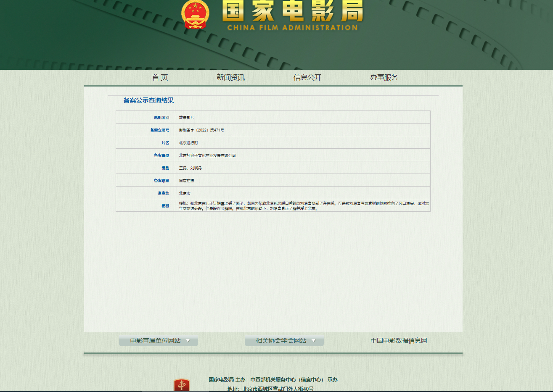
Task: Click the footer text 国家电影局 主办
Action: point(227,380)
